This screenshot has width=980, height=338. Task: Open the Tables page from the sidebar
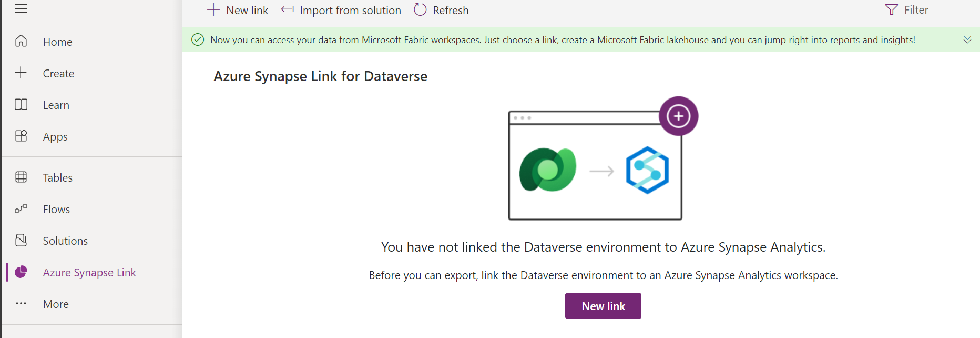click(57, 177)
